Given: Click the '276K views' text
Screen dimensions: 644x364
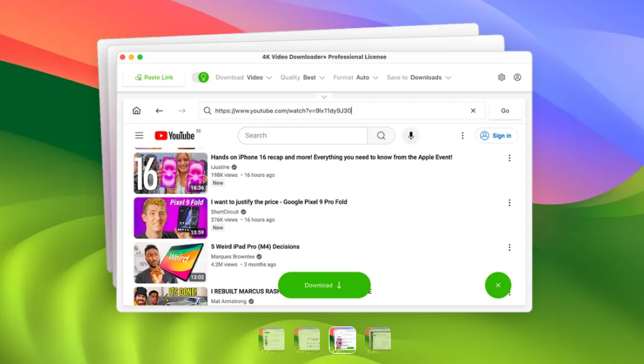Looking at the screenshot, I should [x=224, y=220].
